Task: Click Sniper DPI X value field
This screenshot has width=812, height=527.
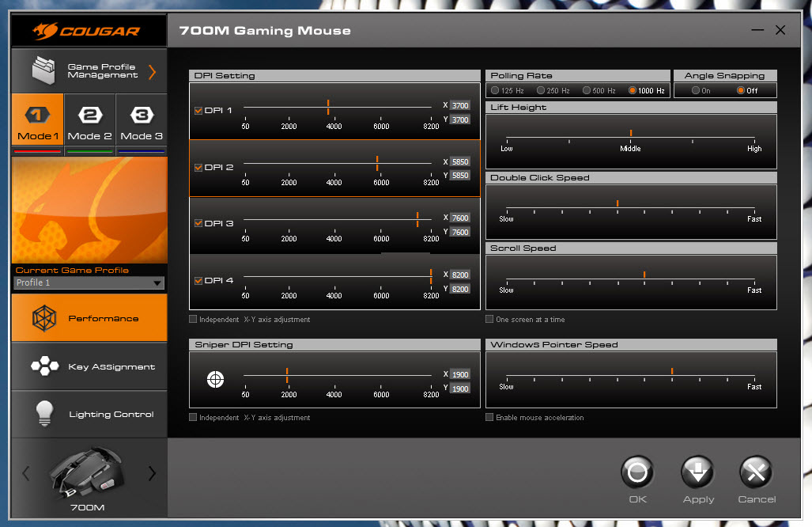Action: click(x=460, y=374)
